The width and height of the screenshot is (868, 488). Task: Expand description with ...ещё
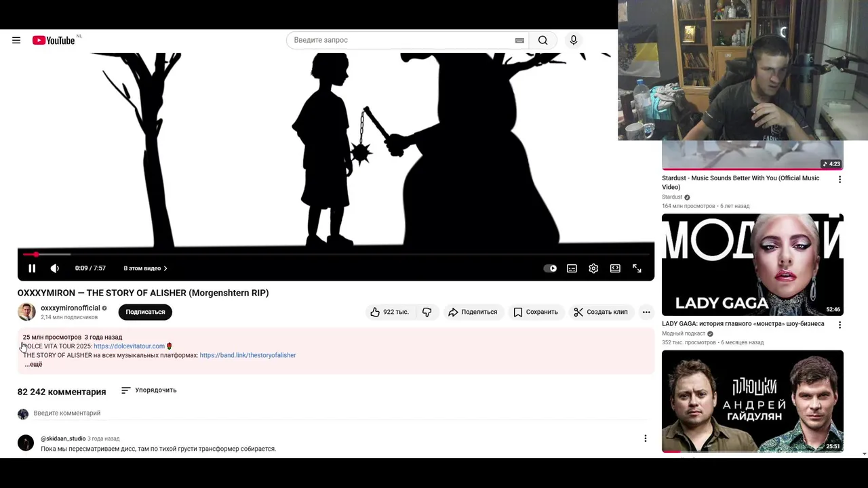pos(33,365)
